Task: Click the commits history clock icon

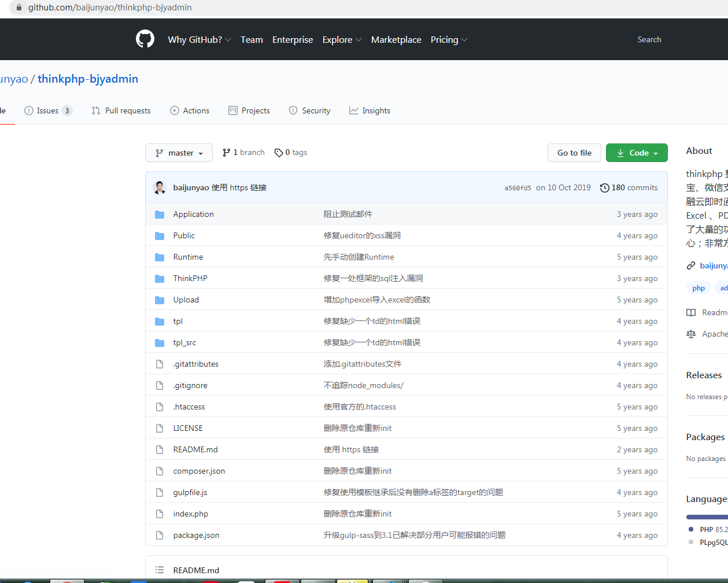Action: 604,187
